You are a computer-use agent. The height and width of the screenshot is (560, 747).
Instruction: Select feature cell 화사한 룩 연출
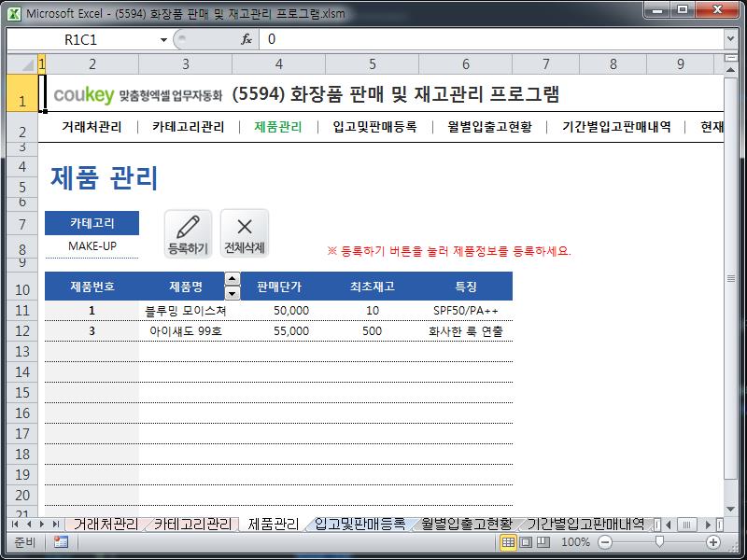tap(465, 331)
